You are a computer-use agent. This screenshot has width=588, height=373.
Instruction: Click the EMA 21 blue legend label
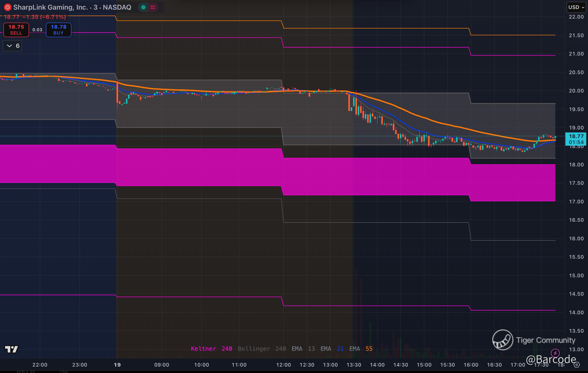coord(332,349)
